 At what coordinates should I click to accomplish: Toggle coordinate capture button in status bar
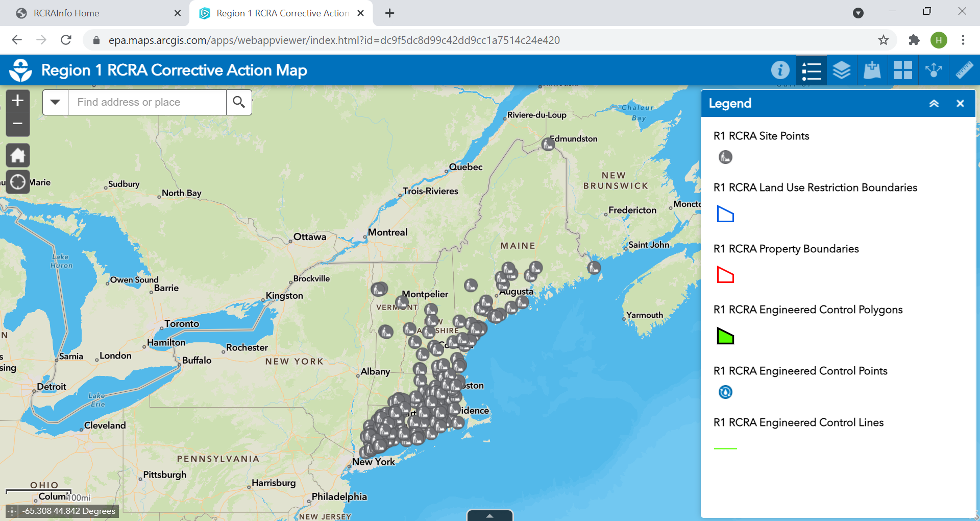12,511
